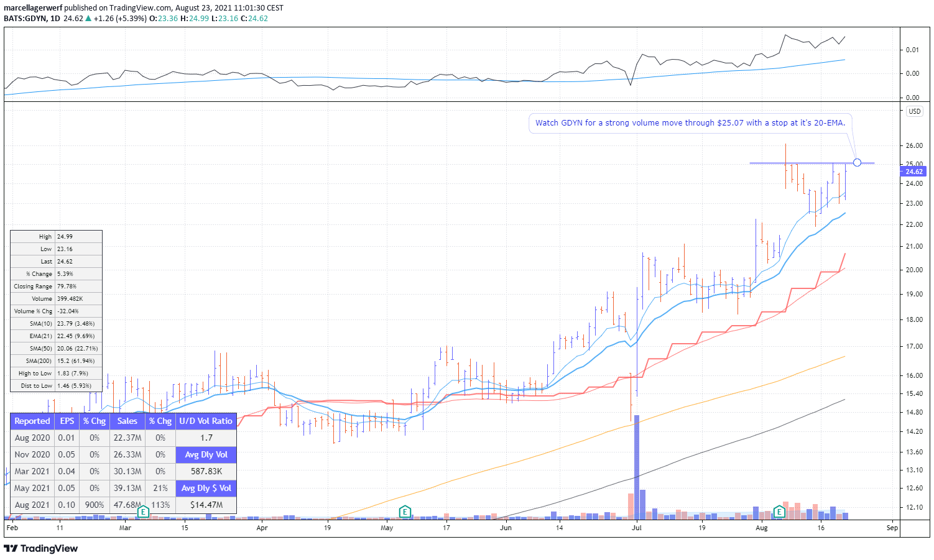
Task: Click the earnings E marker near Mar
Action: (x=143, y=512)
